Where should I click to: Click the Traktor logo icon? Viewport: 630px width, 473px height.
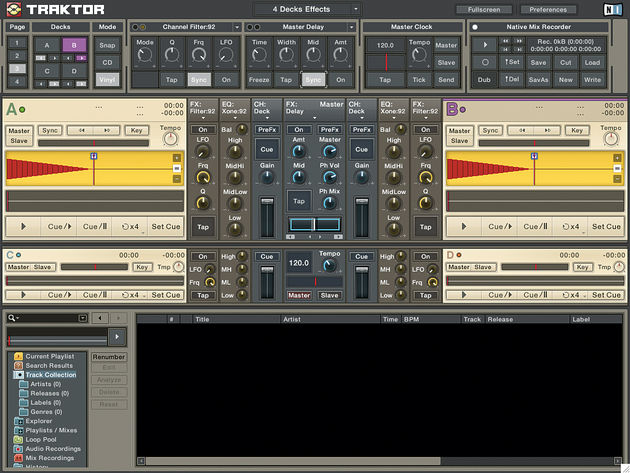14,9
